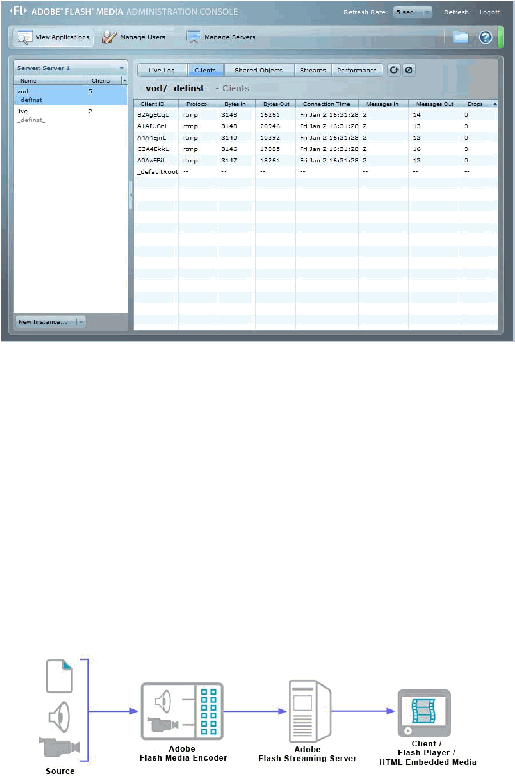Viewport: 515px width, 777px height.
Task: Open the New Instance dropdown
Action: pyautogui.click(x=51, y=322)
